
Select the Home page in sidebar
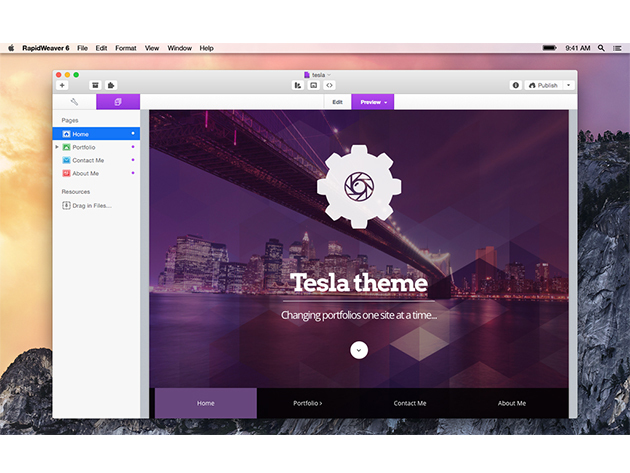[x=96, y=134]
